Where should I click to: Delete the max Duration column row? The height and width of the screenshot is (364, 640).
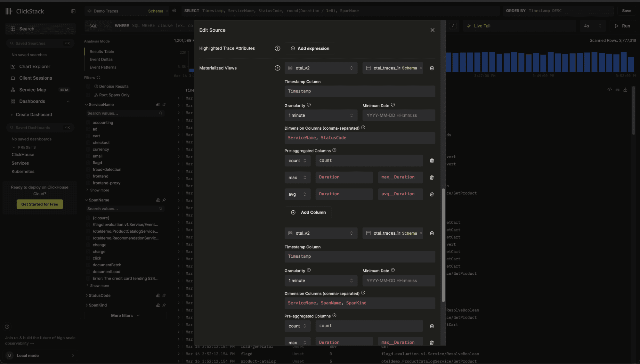pos(432,177)
